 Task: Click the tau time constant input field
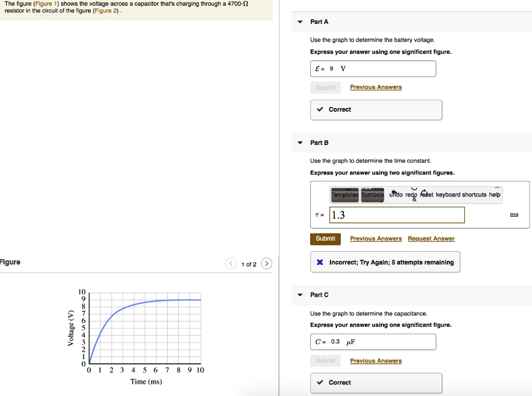pyautogui.click(x=397, y=215)
